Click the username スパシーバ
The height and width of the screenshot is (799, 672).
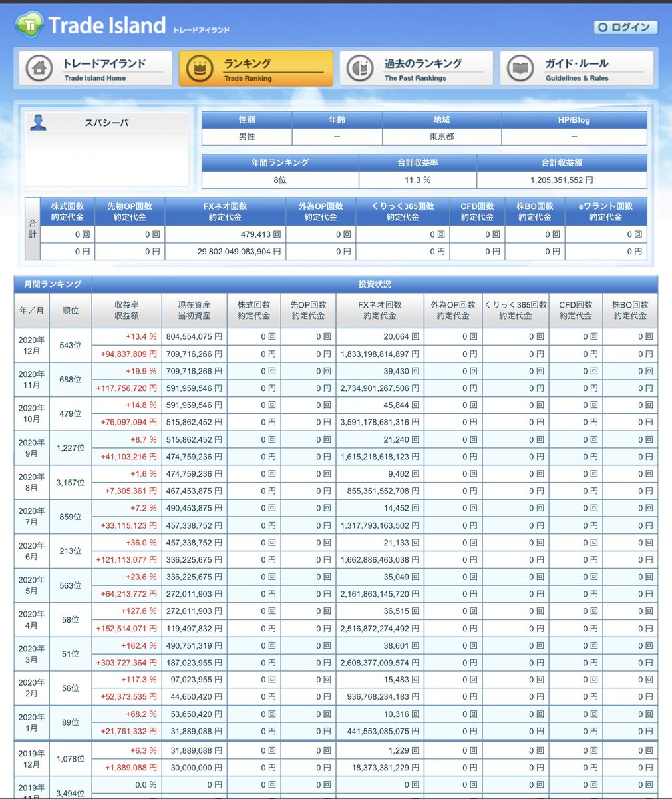(106, 123)
